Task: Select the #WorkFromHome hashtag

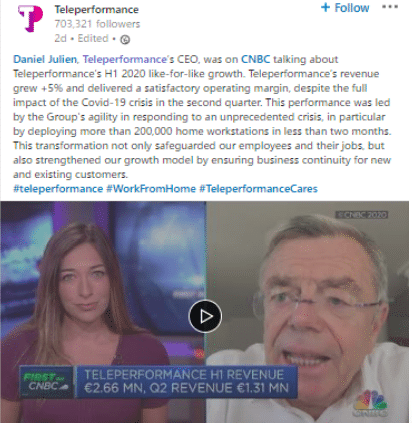Action: (151, 189)
